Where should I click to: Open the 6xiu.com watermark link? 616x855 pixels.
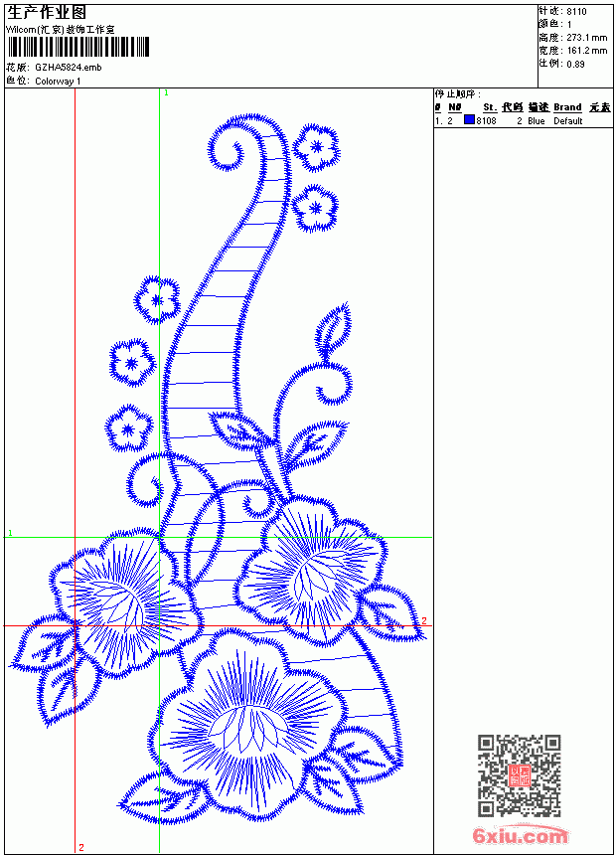(520, 835)
